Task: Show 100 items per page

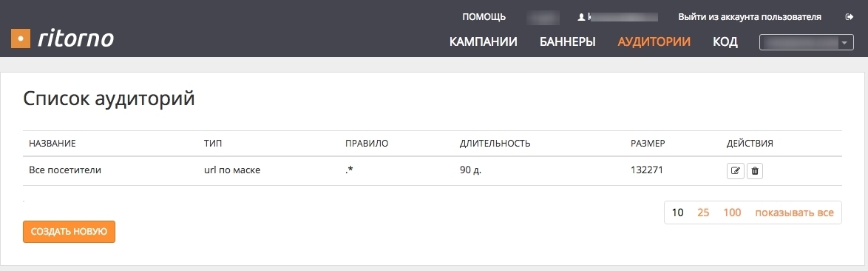Action: (x=732, y=213)
